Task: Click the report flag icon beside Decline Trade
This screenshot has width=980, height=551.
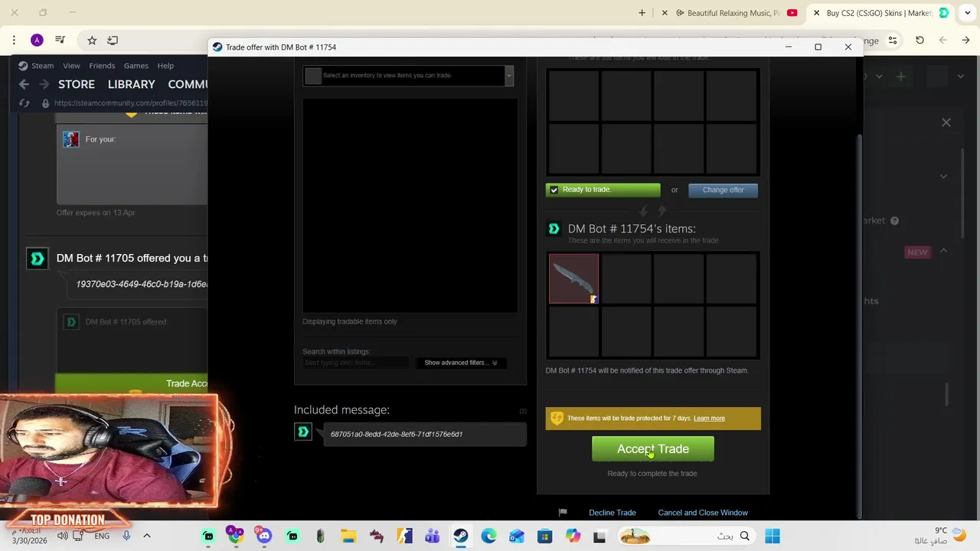Action: coord(563,513)
